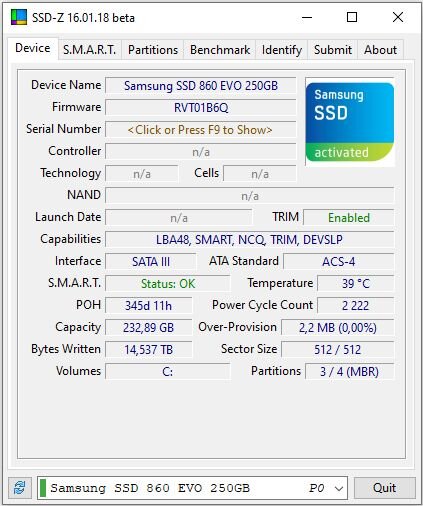Click the Bytes Written value 14,537 TB
This screenshot has height=506, width=423.
pyautogui.click(x=149, y=350)
